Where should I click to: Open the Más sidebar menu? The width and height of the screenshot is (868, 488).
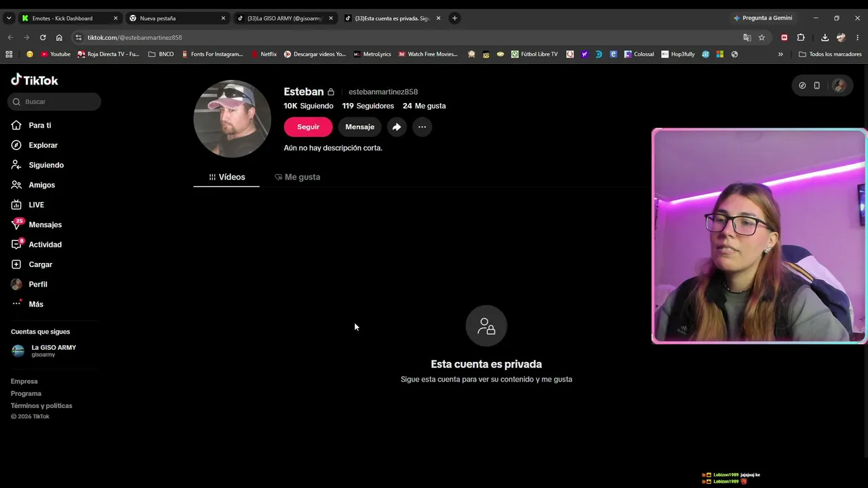36,304
